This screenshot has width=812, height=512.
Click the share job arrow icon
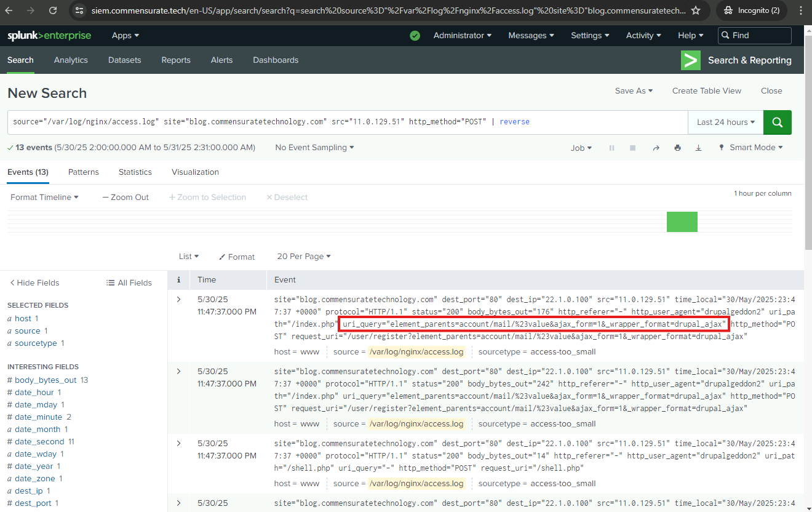[x=656, y=148]
